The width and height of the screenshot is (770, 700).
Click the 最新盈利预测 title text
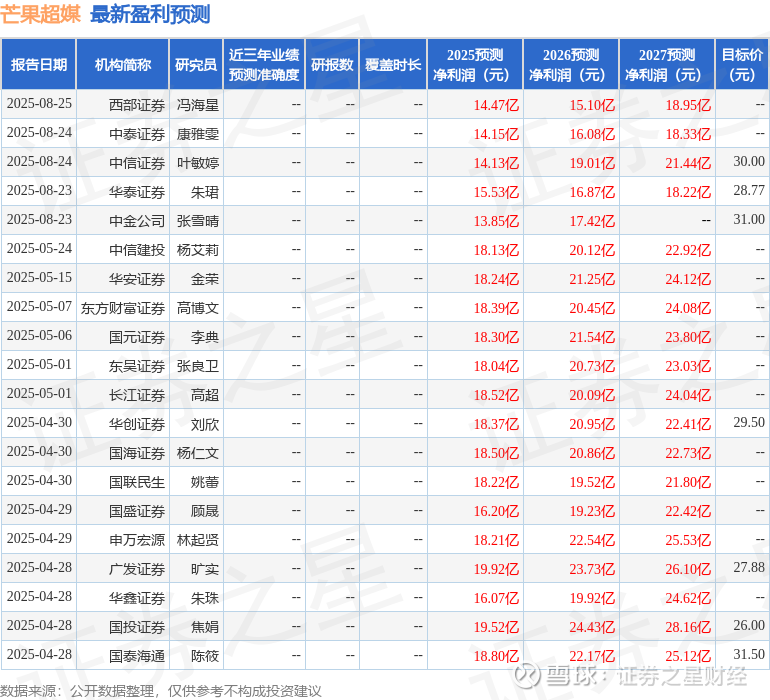point(150,14)
